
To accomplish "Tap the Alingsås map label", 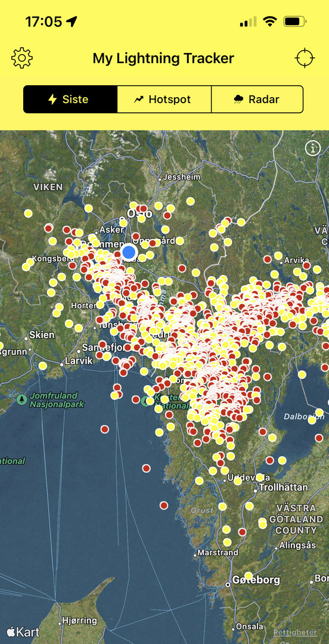I will pyautogui.click(x=297, y=545).
